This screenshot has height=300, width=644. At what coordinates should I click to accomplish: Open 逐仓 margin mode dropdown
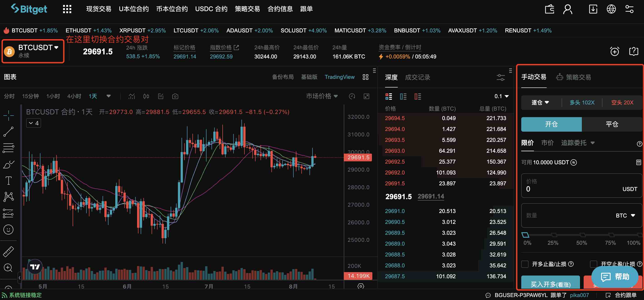click(x=540, y=103)
